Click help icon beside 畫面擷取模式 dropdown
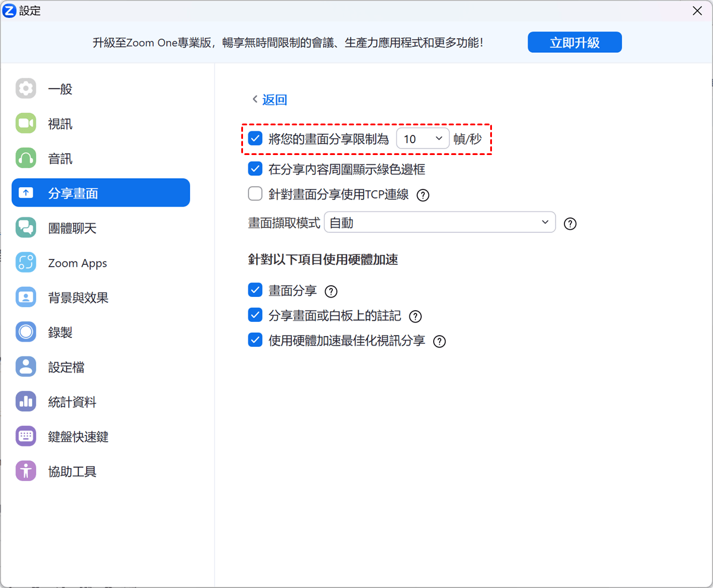Viewport: 713px width, 588px height. point(570,224)
